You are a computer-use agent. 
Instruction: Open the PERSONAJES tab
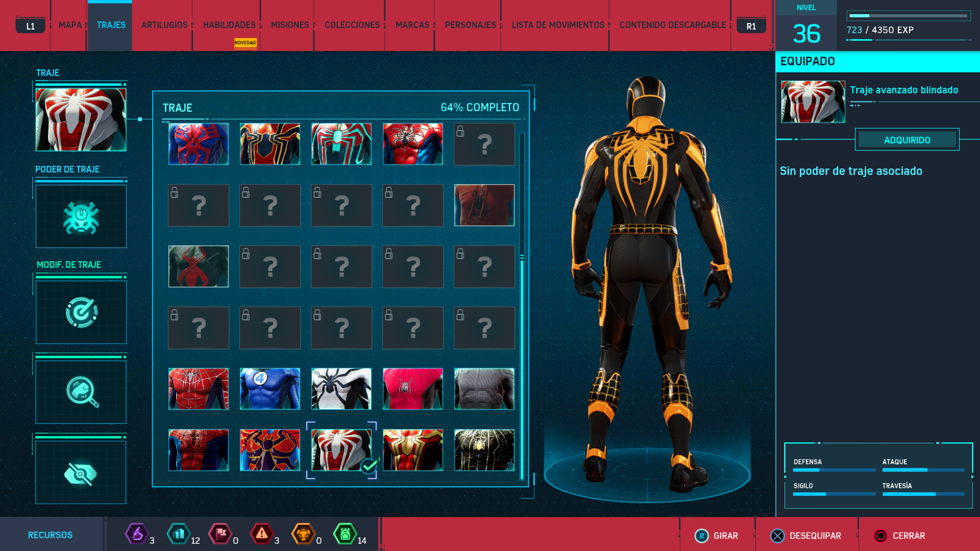[x=471, y=25]
